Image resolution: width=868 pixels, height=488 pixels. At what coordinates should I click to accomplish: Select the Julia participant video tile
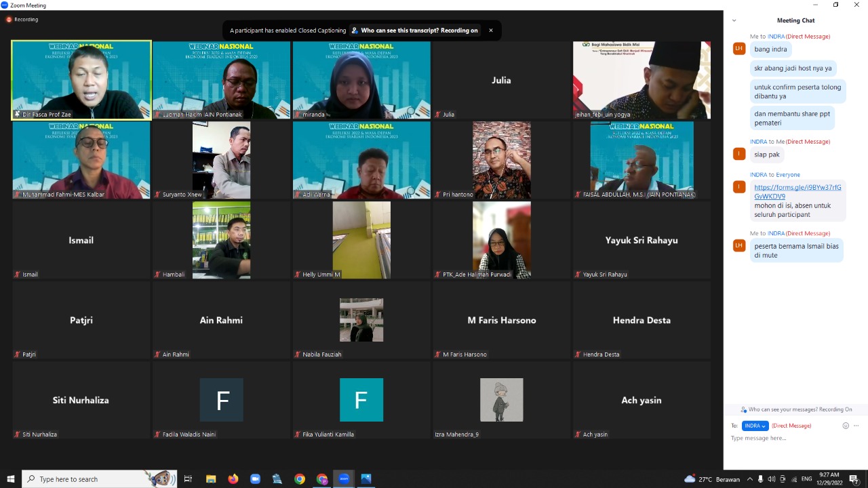pyautogui.click(x=501, y=80)
